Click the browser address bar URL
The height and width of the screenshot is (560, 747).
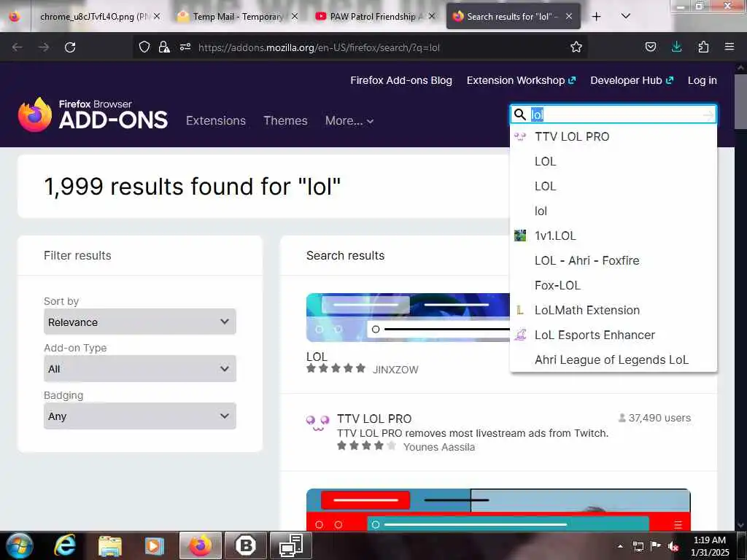[x=319, y=47]
